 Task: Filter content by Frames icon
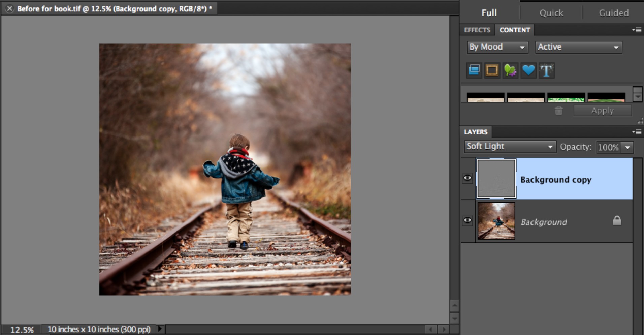pyautogui.click(x=492, y=70)
